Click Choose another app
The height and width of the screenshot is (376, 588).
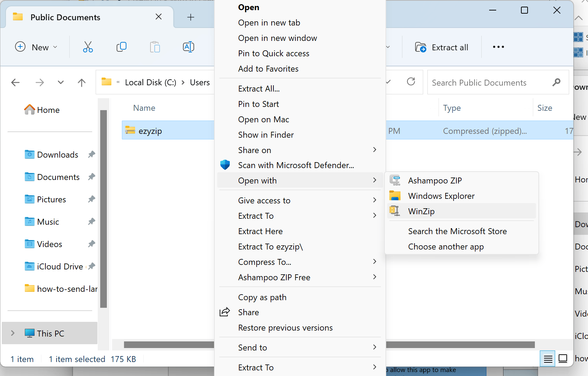pos(446,246)
